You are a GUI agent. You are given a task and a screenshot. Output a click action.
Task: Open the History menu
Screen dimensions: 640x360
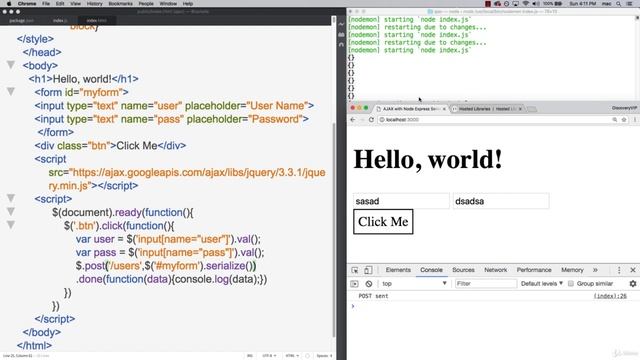(94, 4)
